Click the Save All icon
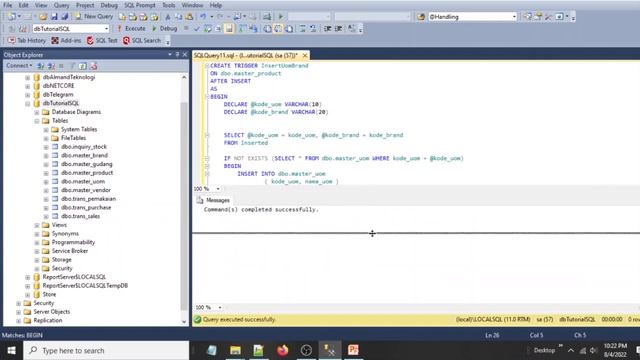The image size is (640, 360). (x=64, y=17)
